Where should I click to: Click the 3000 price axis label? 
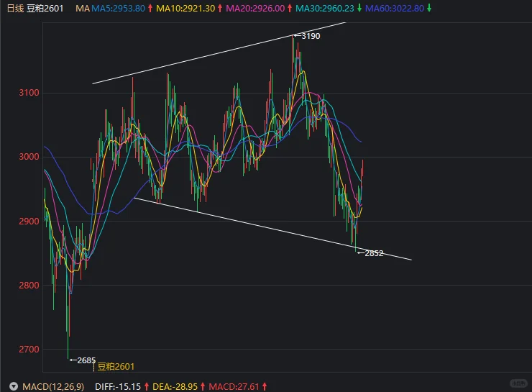click(29, 157)
